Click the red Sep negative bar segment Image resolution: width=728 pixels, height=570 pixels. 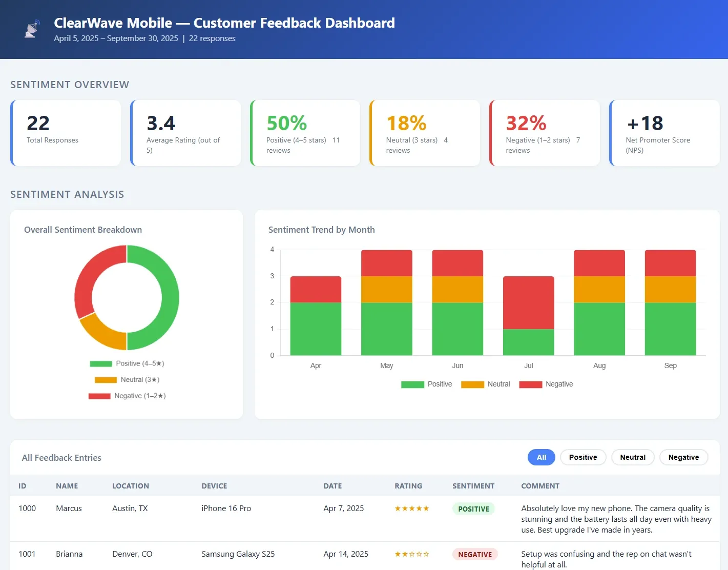(670, 263)
